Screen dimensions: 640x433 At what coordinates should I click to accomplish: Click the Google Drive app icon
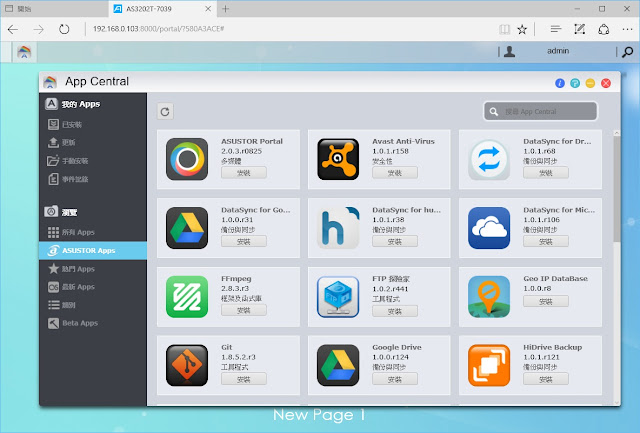338,365
